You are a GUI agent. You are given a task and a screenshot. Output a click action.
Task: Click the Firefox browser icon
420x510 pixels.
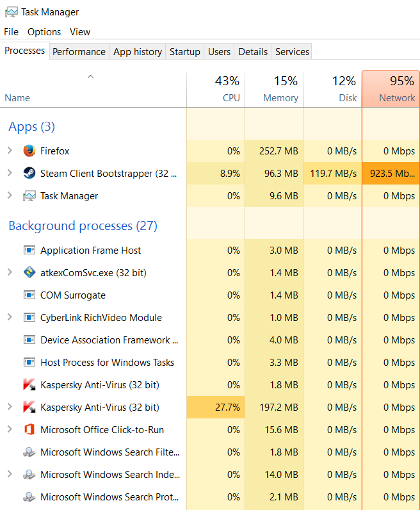click(x=29, y=151)
